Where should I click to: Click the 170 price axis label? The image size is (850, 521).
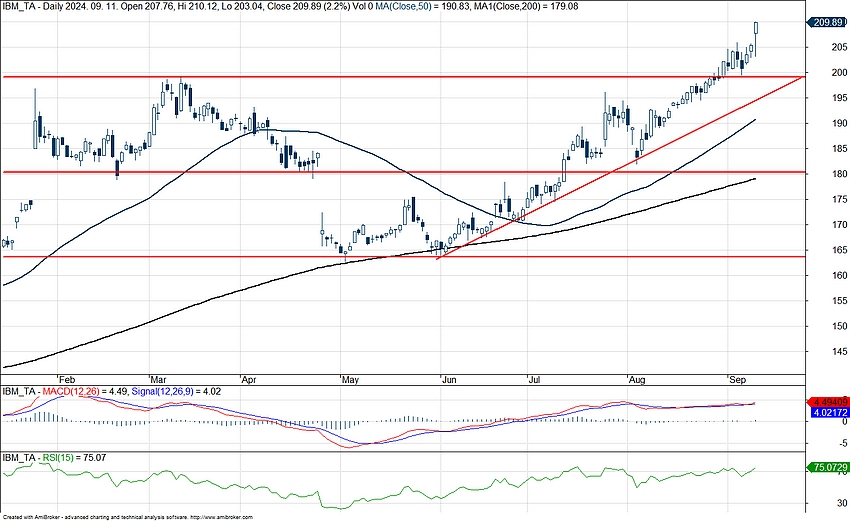click(839, 224)
